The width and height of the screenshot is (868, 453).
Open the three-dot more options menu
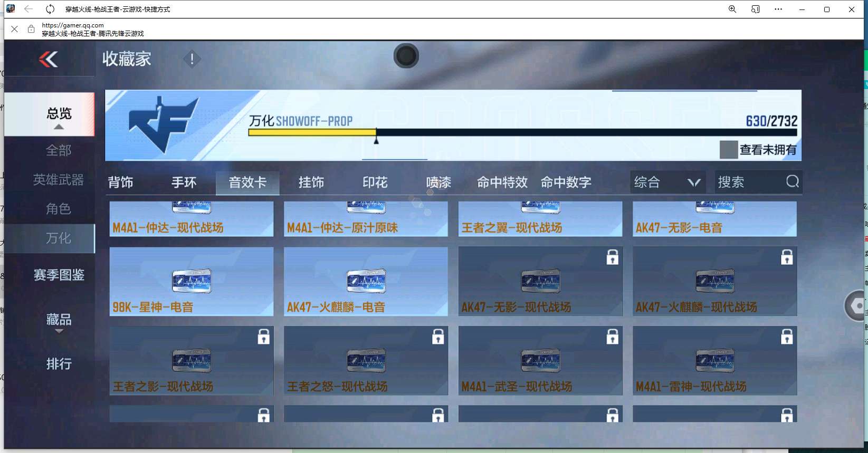pos(778,9)
